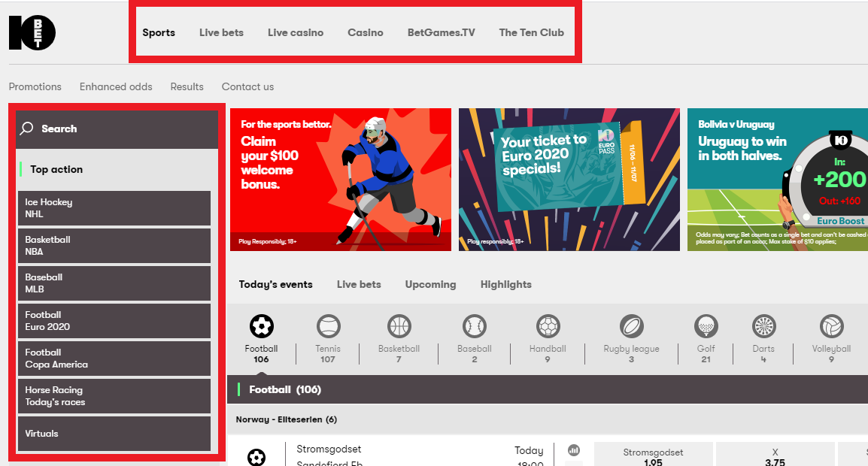The image size is (868, 466).
Task: Open Baseball MLB in Top action
Action: coord(114,283)
